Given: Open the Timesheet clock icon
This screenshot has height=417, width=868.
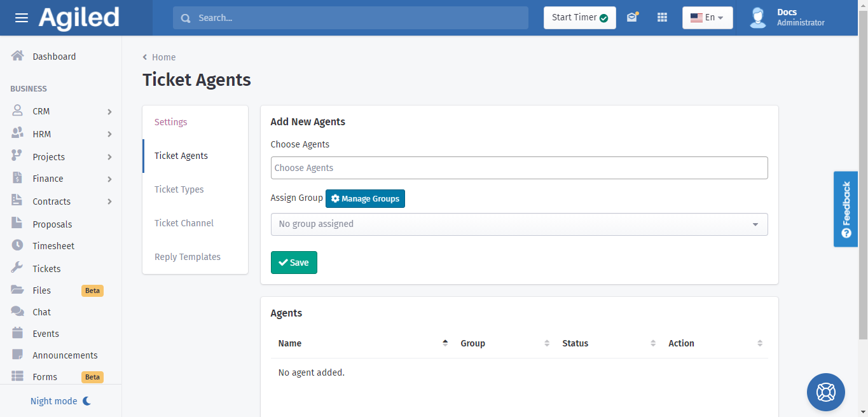Looking at the screenshot, I should point(18,245).
